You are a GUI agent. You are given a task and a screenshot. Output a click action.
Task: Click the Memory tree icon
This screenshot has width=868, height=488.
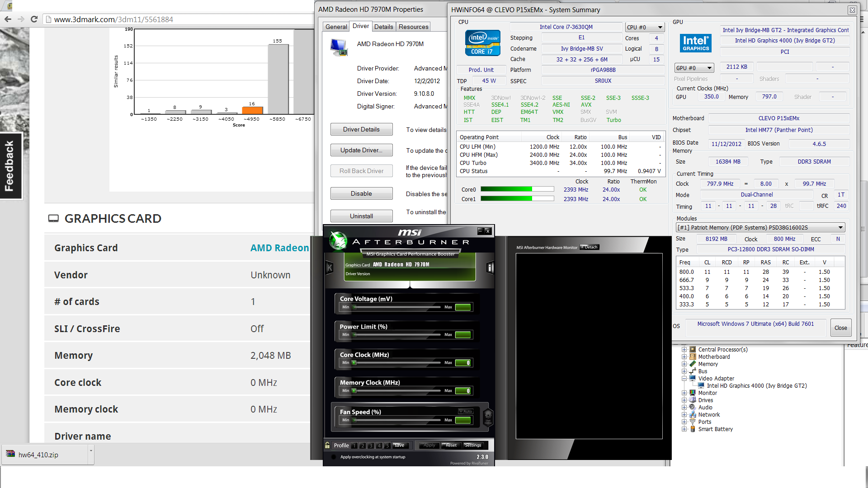pos(693,364)
